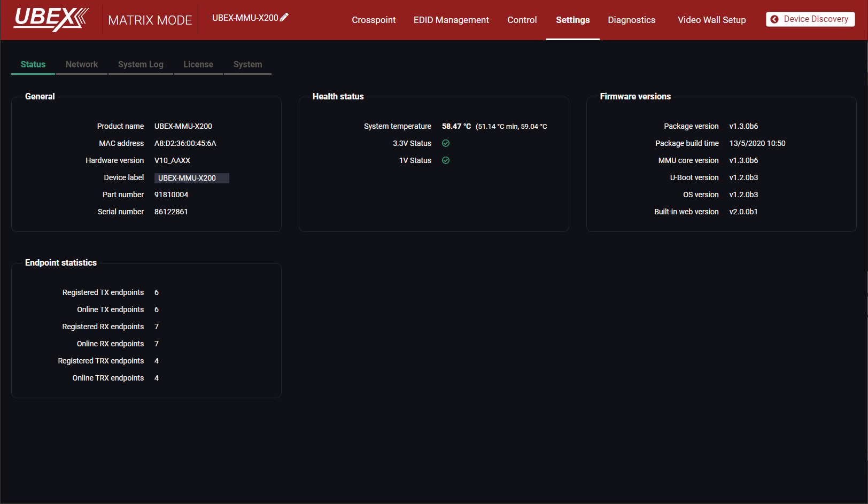This screenshot has height=504, width=868.
Task: Switch to the System tab
Action: pyautogui.click(x=247, y=64)
